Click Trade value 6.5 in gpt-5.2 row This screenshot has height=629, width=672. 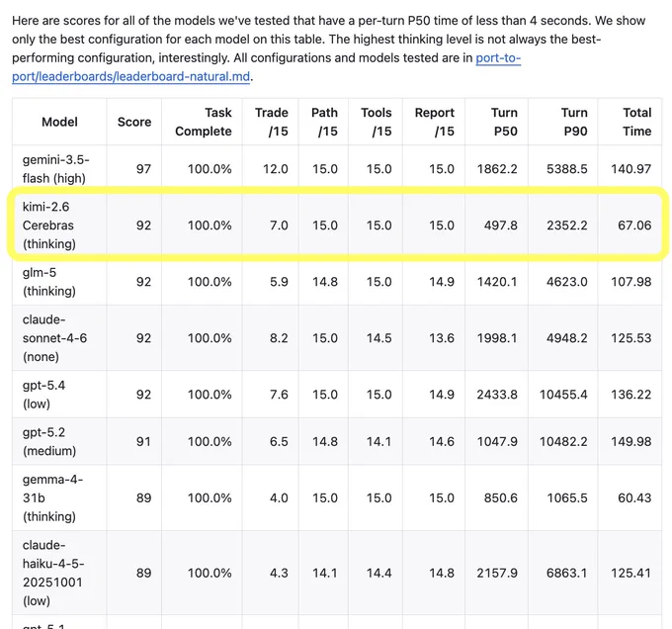click(x=279, y=442)
